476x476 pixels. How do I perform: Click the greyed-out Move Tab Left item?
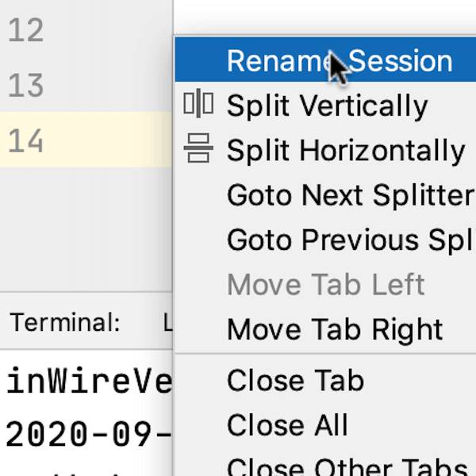click(325, 285)
